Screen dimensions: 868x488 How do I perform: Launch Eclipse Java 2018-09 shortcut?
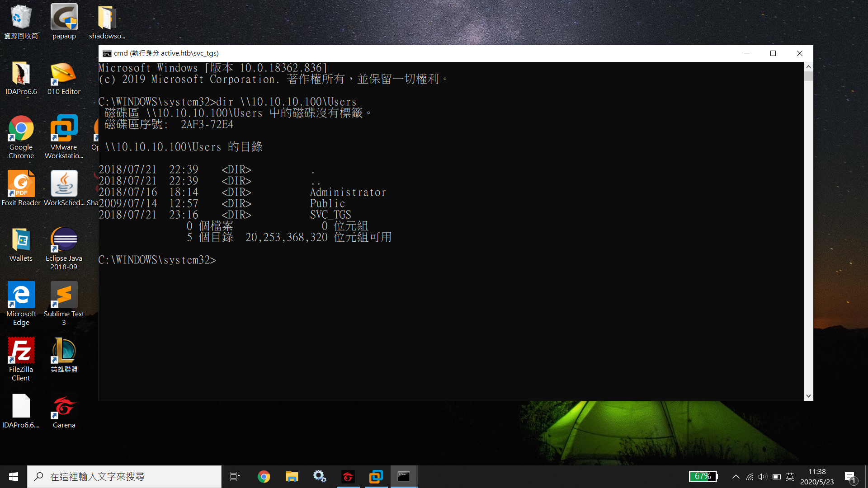click(64, 249)
